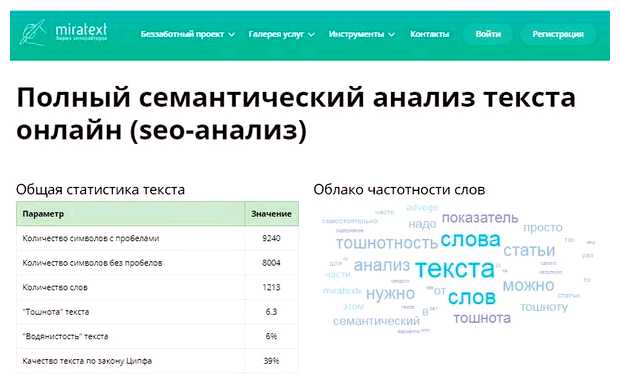Click the word тошнота in the cloud

(x=482, y=318)
